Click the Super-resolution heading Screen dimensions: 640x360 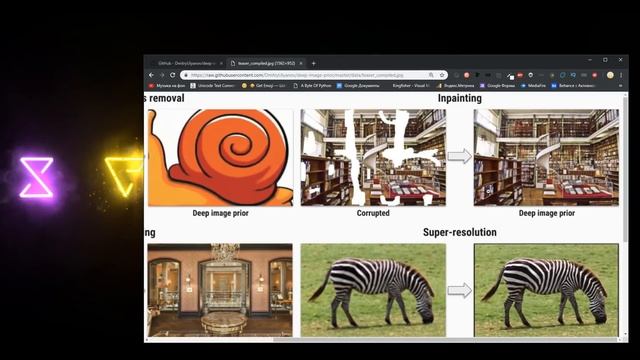(x=460, y=232)
